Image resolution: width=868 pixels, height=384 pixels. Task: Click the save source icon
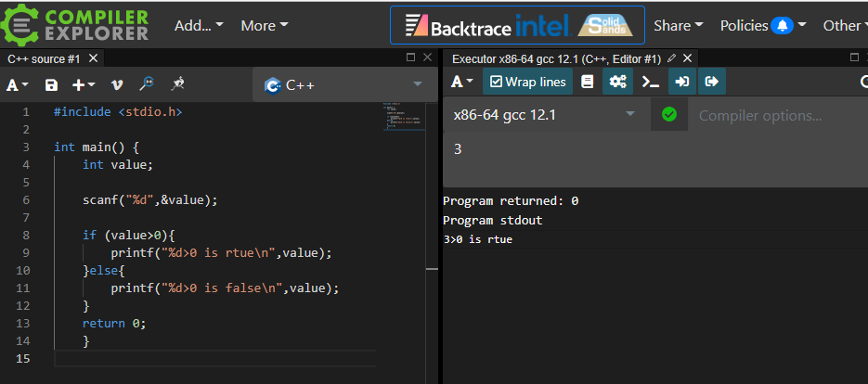tap(51, 84)
